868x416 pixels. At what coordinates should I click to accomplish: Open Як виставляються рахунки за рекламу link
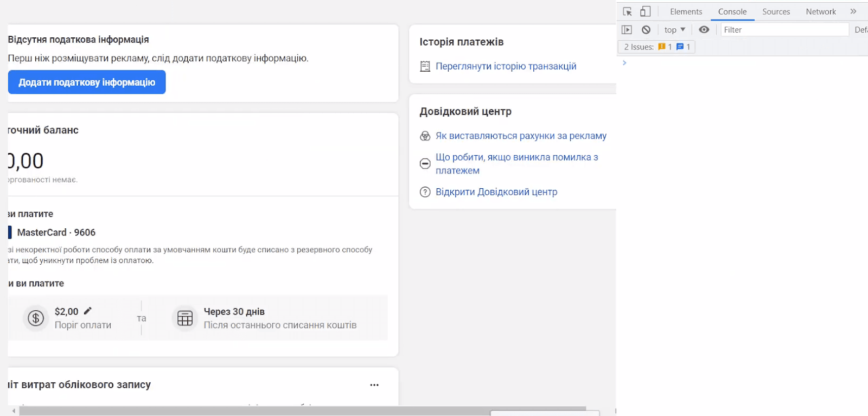click(521, 136)
